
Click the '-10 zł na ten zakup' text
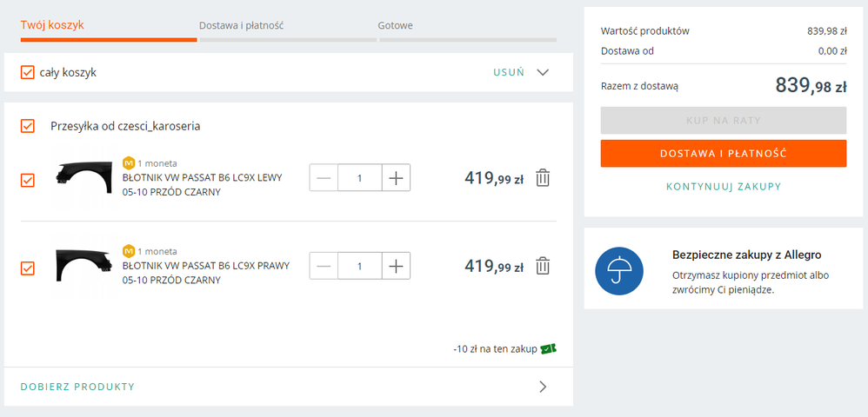point(495,349)
